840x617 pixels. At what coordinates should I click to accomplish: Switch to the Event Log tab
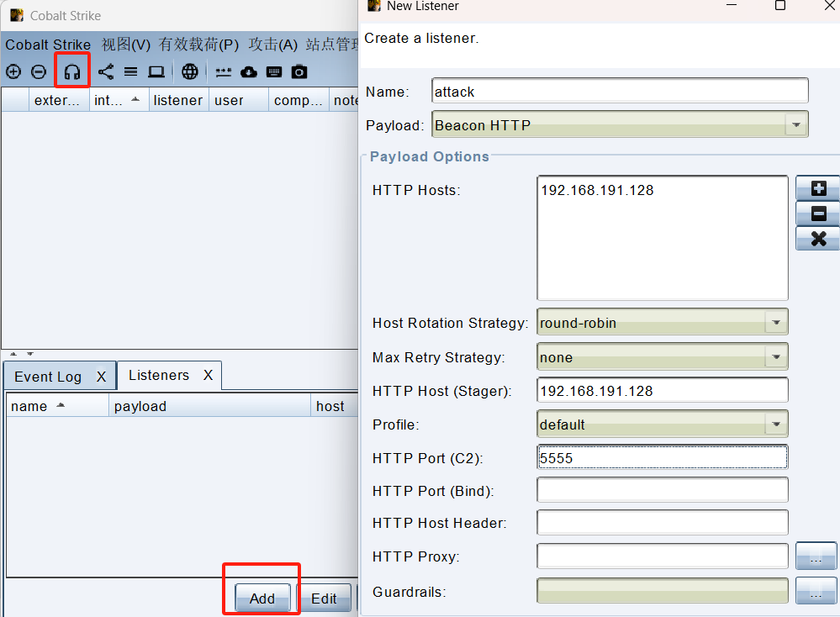[x=48, y=377]
